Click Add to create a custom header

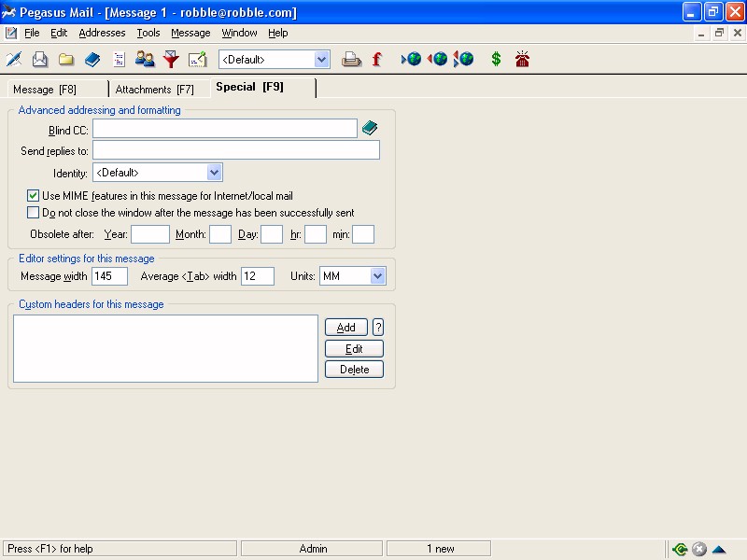tap(346, 328)
